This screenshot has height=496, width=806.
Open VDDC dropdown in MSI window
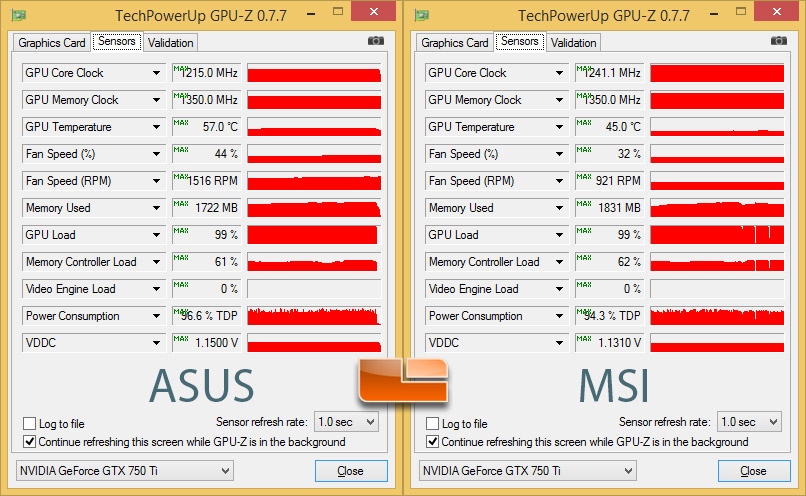(x=497, y=343)
